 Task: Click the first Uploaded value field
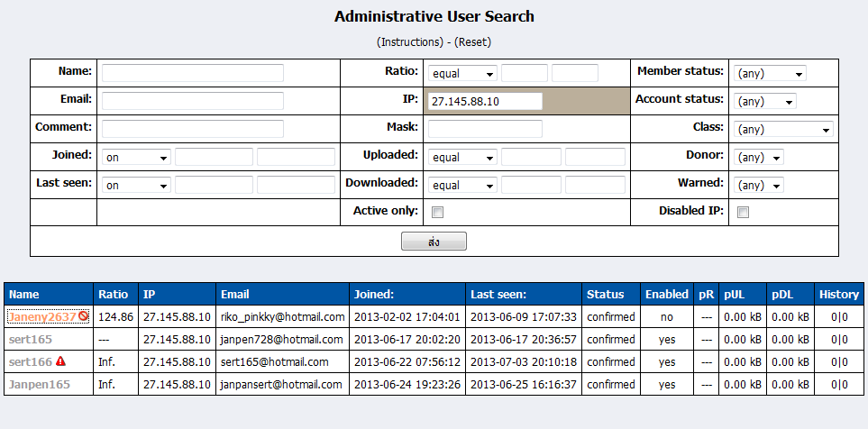click(x=531, y=157)
